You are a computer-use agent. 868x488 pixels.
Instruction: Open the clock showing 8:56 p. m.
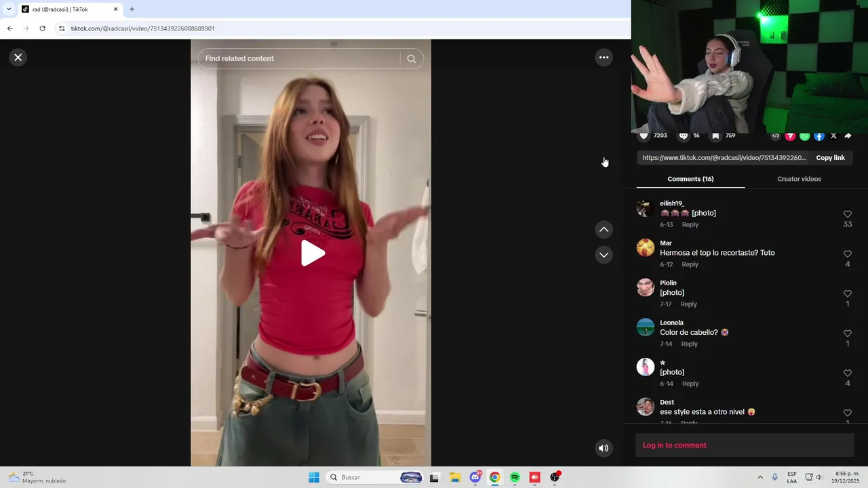pos(848,477)
